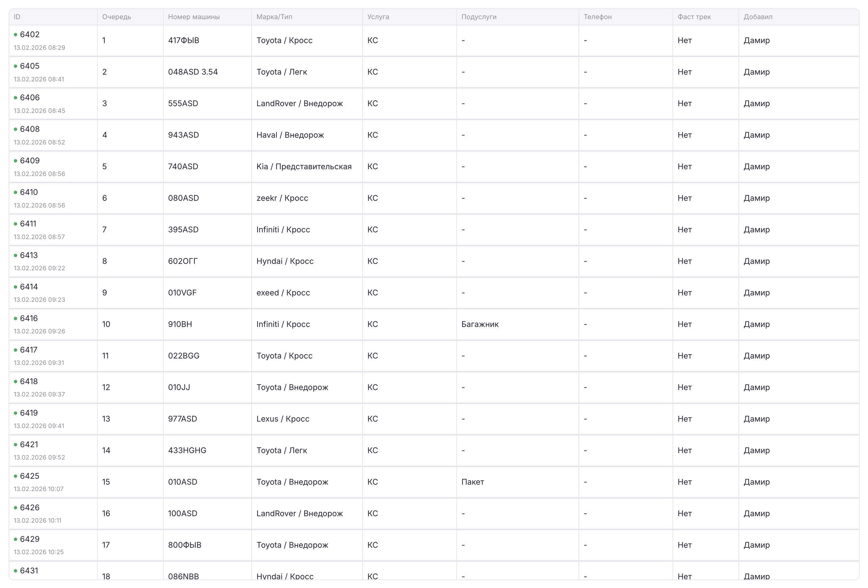This screenshot has width=868, height=588.
Task: Click the Пакет subservice in row 15
Action: [x=472, y=482]
